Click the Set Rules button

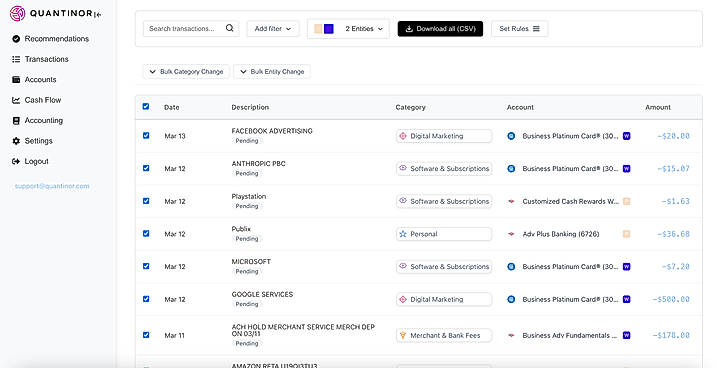coord(519,28)
